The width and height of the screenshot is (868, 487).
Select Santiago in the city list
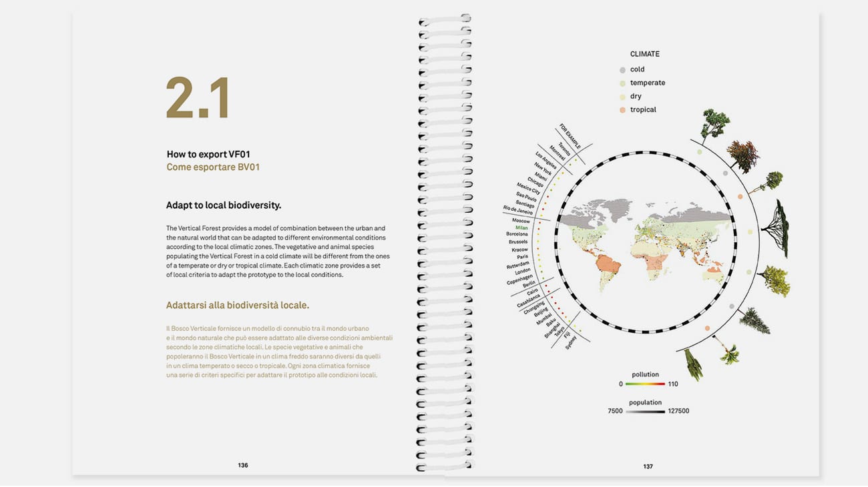click(525, 203)
